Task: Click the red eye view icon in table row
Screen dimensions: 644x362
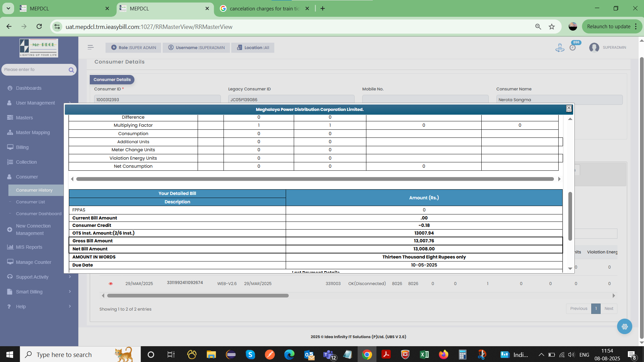Action: click(111, 284)
